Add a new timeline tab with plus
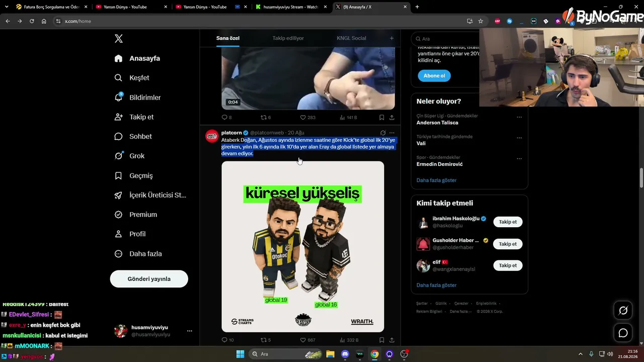Viewport: 644px width, 362px height. 391,38
